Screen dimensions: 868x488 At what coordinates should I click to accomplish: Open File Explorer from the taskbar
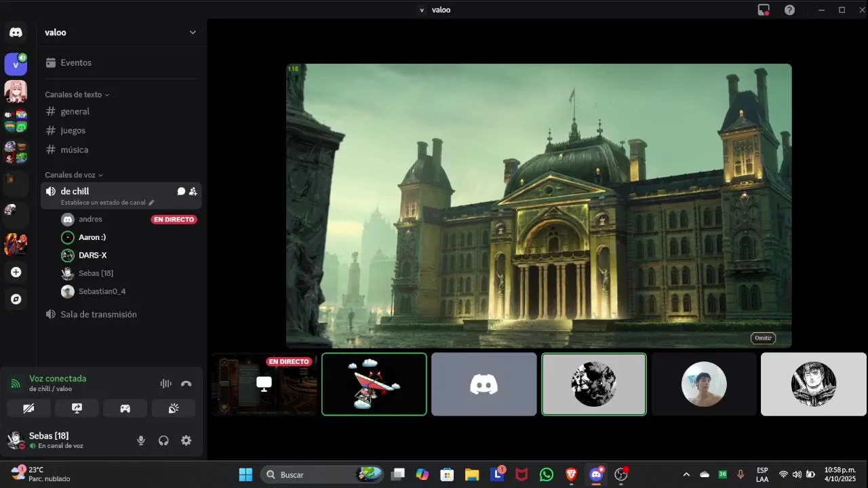tap(472, 474)
